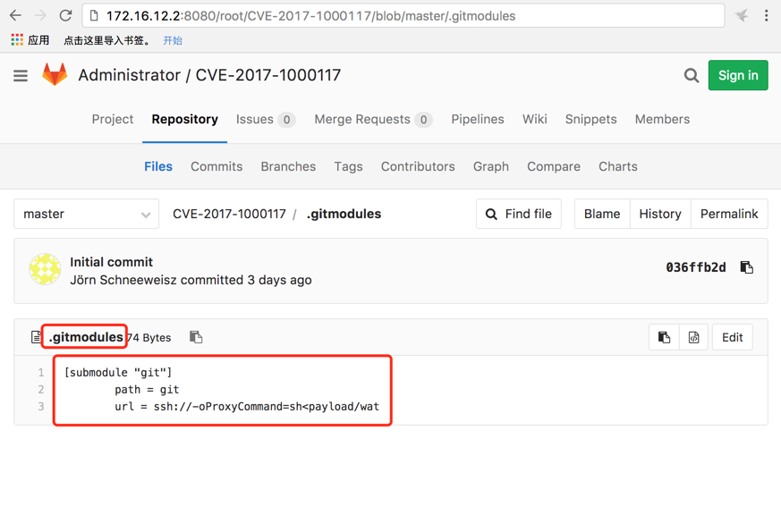This screenshot has width=781, height=532.
Task: Open the Contributors sub-tab
Action: (x=418, y=166)
